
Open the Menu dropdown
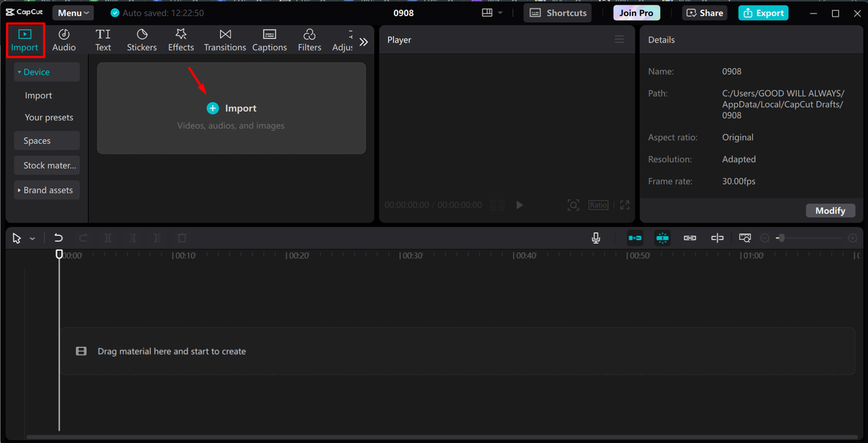73,13
